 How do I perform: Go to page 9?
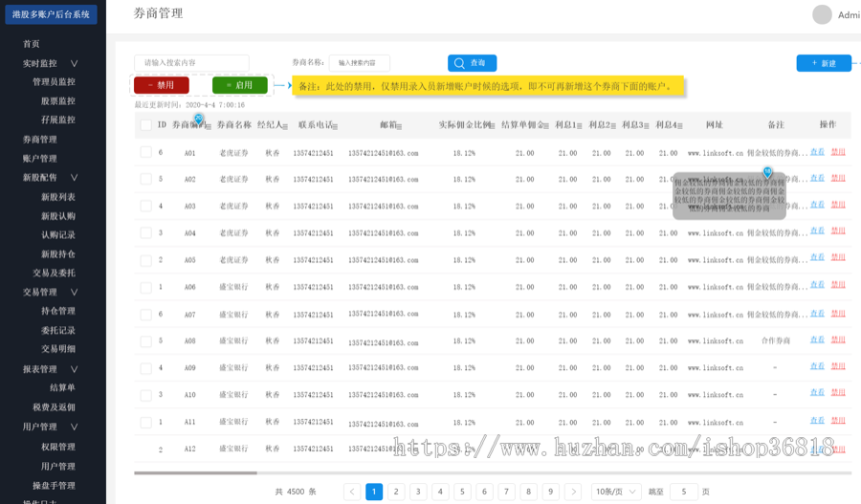(551, 492)
